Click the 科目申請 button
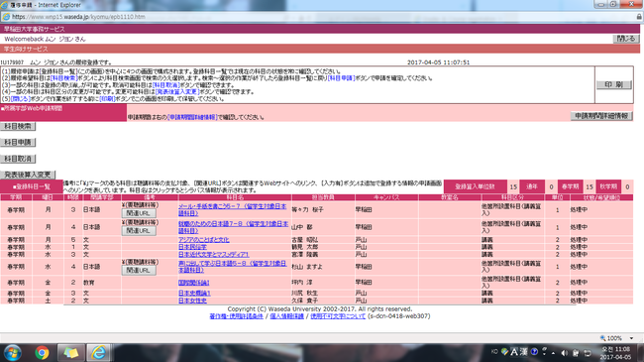 pos(18,143)
